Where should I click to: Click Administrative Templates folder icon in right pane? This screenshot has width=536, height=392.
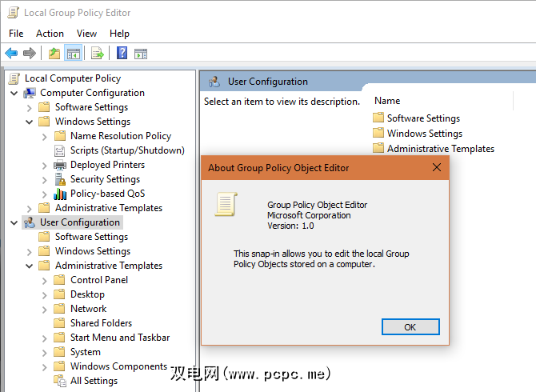(378, 148)
